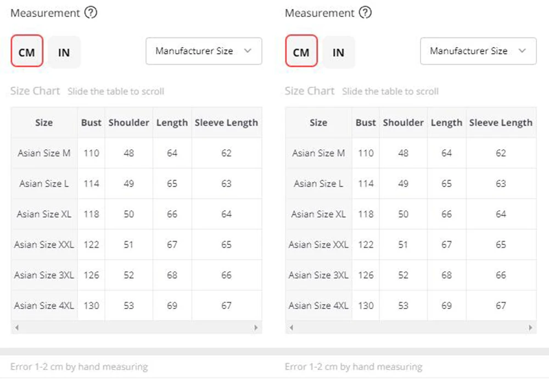The height and width of the screenshot is (392, 549).
Task: Open the Manufacturer Size dropdown in the right panel
Action: pyautogui.click(x=478, y=51)
